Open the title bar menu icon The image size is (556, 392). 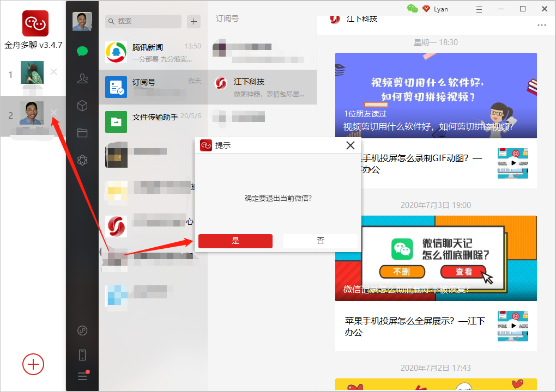point(479,9)
